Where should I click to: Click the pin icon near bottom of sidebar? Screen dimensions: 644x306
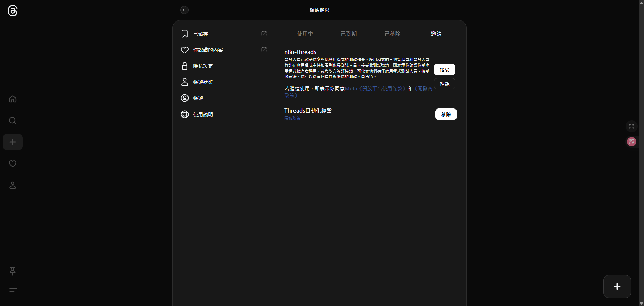[12, 271]
